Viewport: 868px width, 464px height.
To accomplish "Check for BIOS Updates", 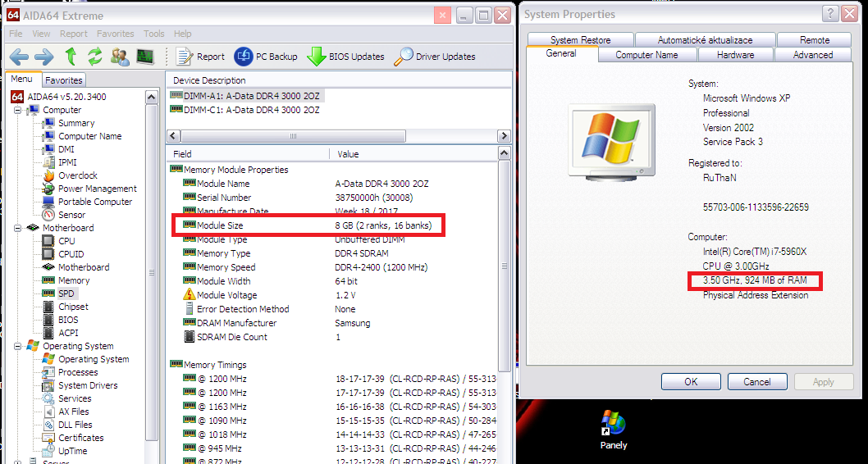I will [x=345, y=57].
